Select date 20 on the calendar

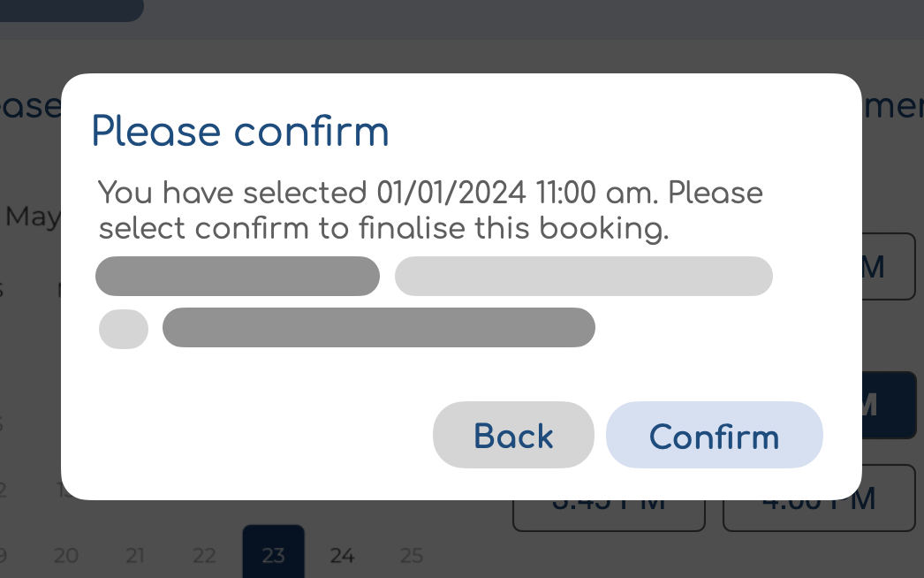pyautogui.click(x=66, y=556)
